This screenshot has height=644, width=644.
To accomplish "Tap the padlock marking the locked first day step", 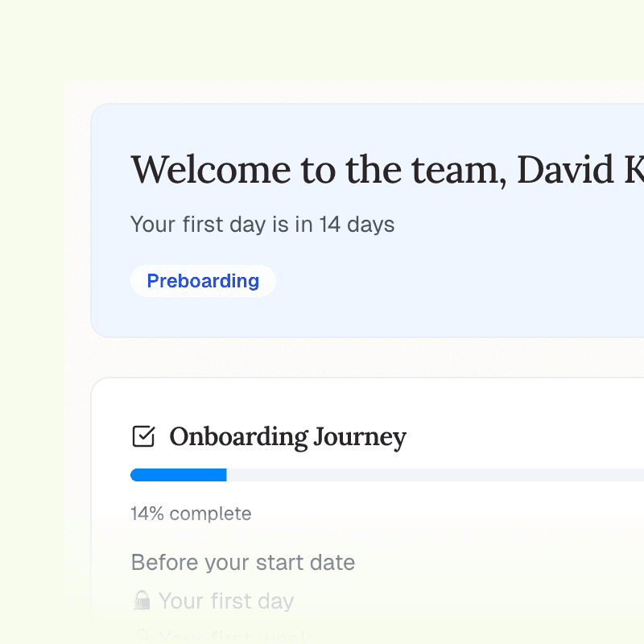I will pyautogui.click(x=143, y=600).
